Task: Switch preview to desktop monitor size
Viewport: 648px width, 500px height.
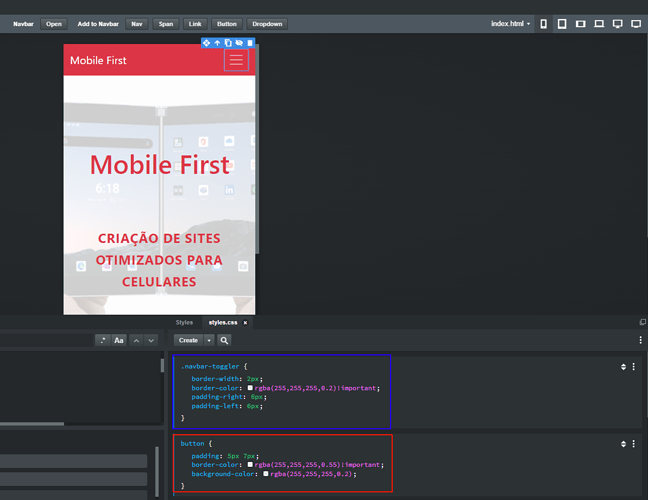Action: coord(617,24)
